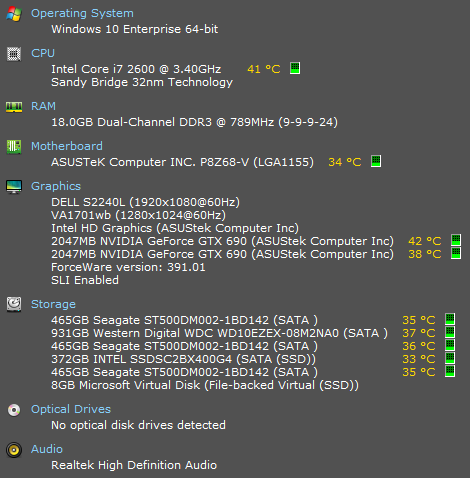
Task: Click the Storage hard drive icon
Action: pyautogui.click(x=14, y=304)
